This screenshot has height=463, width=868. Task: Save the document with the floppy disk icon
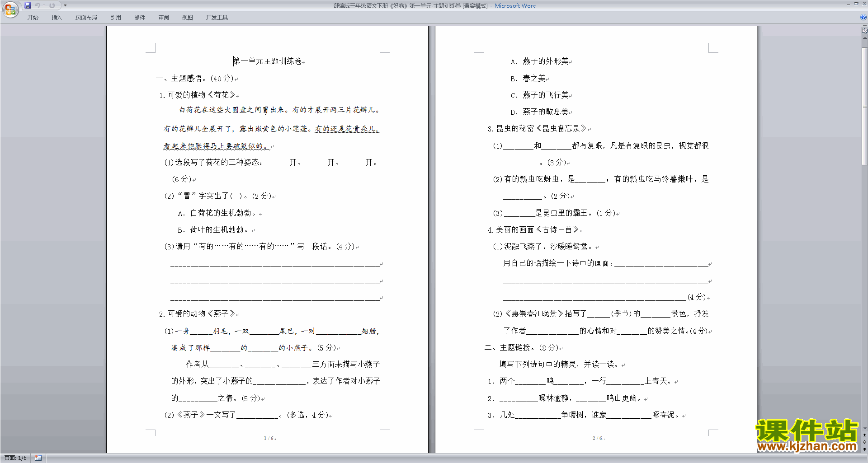click(28, 5)
